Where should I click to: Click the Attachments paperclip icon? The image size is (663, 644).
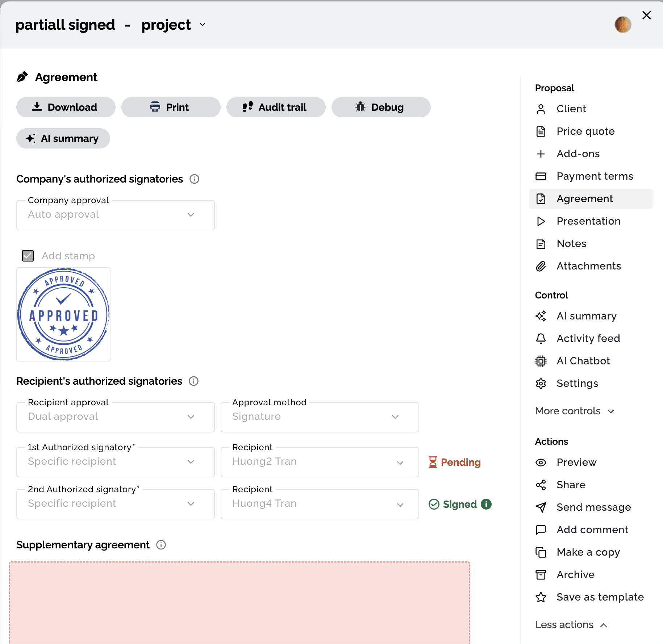coord(541,266)
